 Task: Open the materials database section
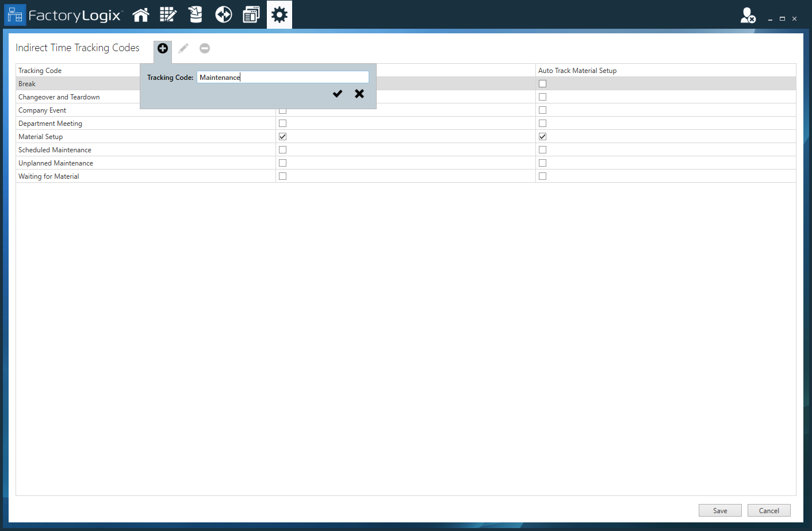click(x=196, y=14)
